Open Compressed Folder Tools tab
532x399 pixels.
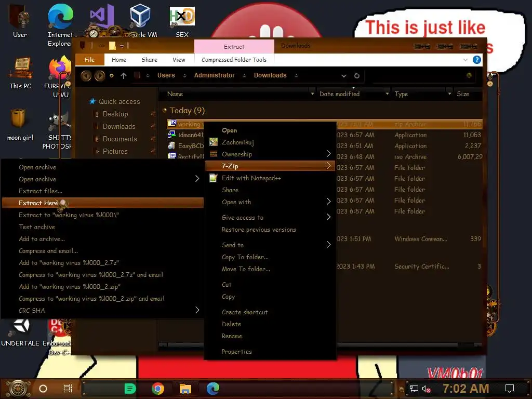click(234, 60)
